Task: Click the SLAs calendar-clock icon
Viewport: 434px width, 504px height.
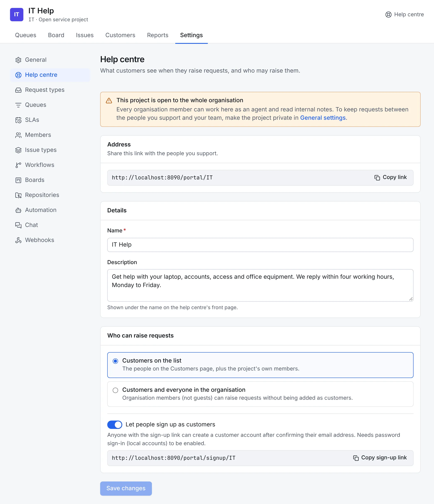Action: pyautogui.click(x=18, y=120)
